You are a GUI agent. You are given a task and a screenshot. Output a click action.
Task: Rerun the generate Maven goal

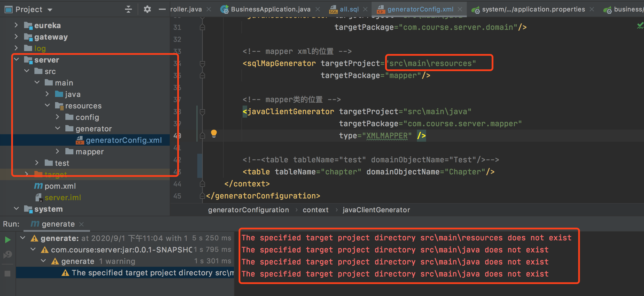(x=8, y=240)
